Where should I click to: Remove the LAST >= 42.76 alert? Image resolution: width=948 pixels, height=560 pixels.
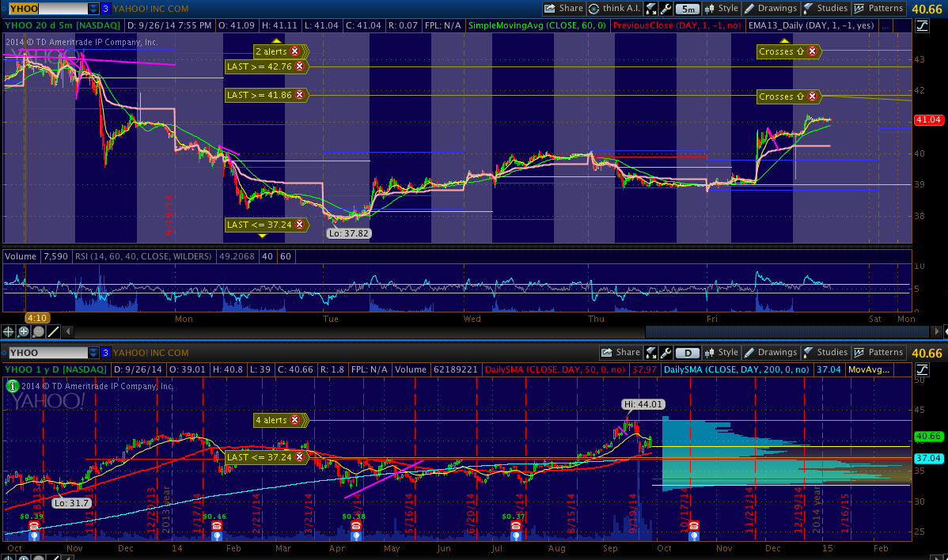(x=300, y=68)
